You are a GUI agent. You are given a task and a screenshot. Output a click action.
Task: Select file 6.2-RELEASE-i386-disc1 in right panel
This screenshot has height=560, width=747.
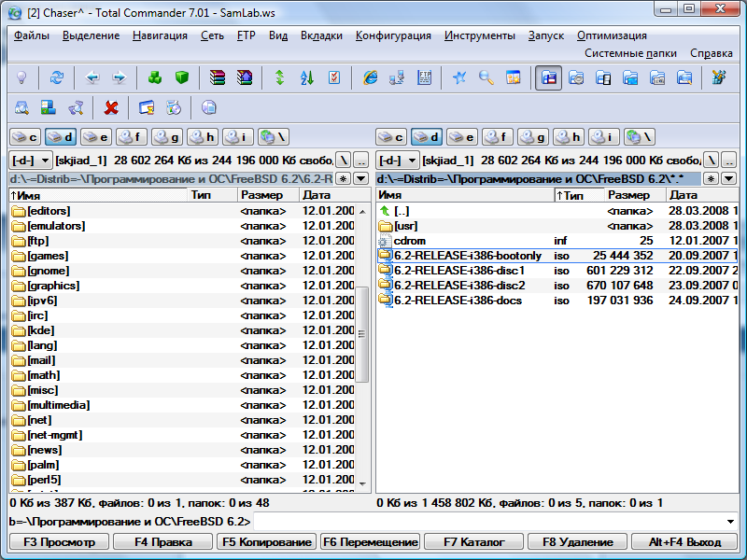point(557,271)
